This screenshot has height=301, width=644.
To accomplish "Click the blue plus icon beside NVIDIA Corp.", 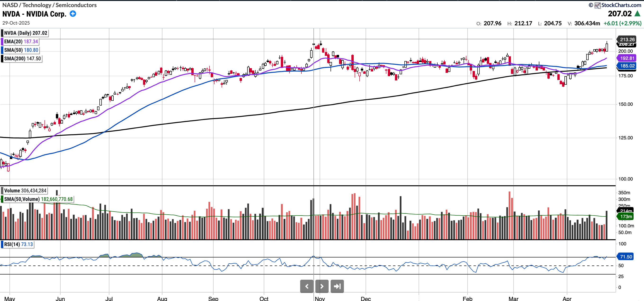I will tap(73, 14).
